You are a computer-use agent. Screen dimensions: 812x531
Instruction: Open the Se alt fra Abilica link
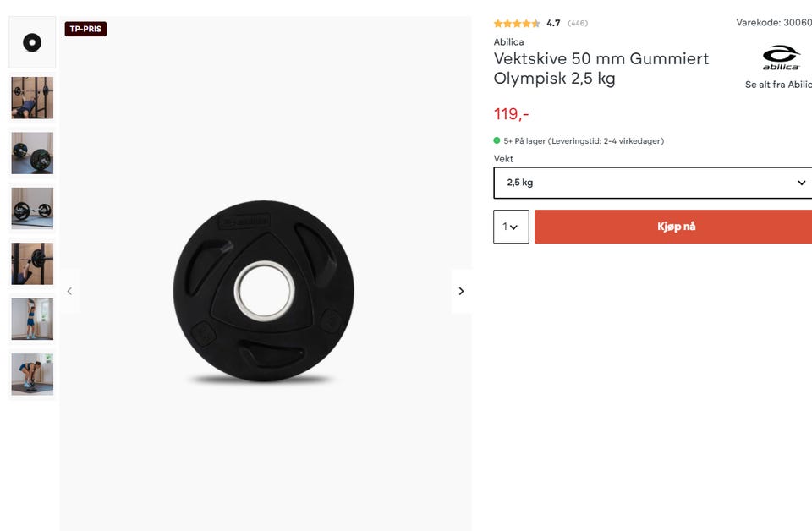click(x=778, y=85)
